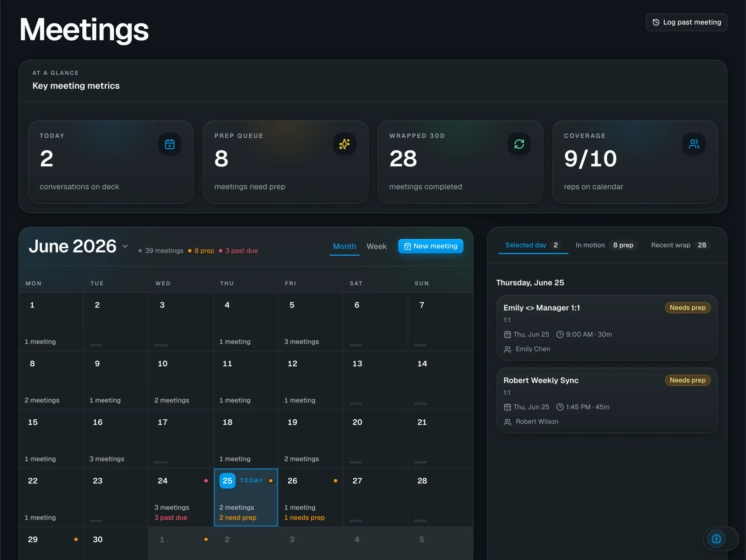Click the '39 meetings' legend
Viewport: 746px width, 560px height.
coord(161,251)
